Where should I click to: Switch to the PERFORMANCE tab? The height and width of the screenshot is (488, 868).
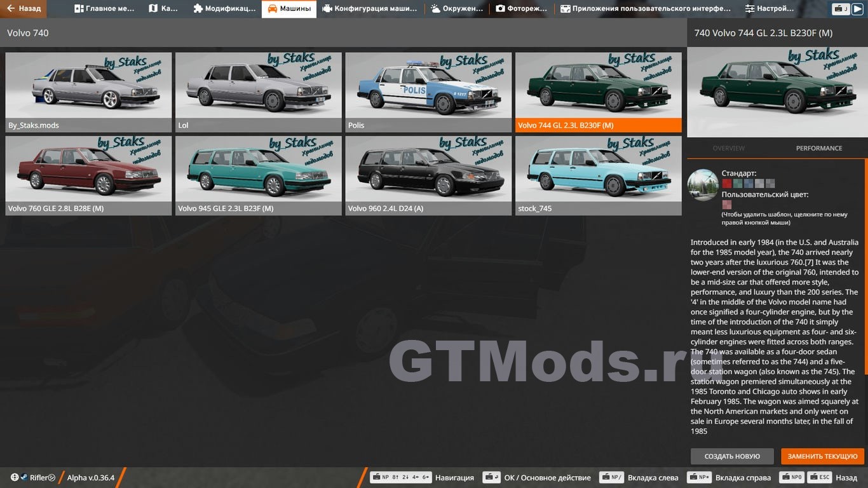coord(819,148)
